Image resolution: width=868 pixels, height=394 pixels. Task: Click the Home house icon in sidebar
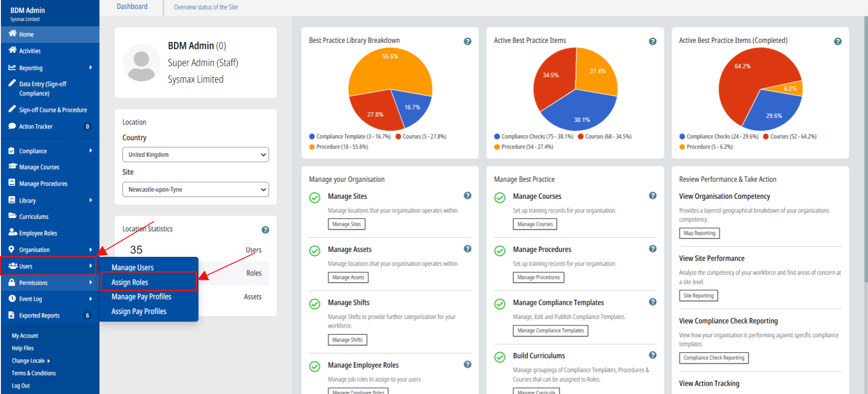[x=12, y=34]
